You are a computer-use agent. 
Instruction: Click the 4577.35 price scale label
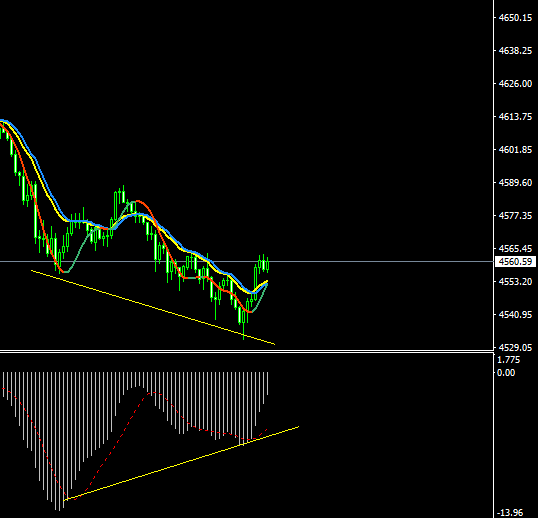515,215
